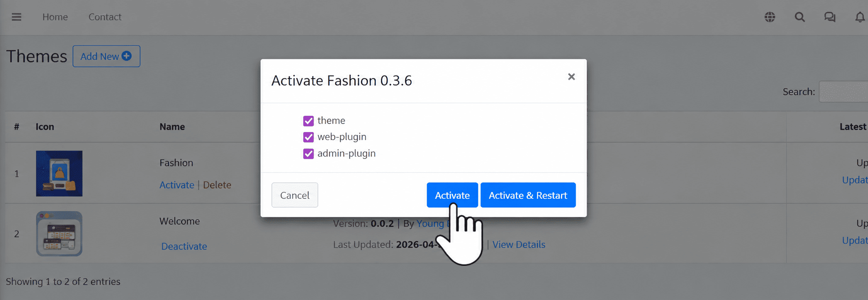Uncheck the theme checkbox
Screen dimensions: 868x300
pos(308,121)
